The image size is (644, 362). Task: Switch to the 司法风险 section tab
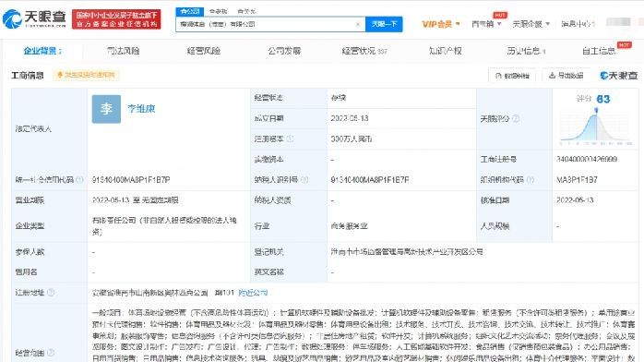tap(123, 51)
